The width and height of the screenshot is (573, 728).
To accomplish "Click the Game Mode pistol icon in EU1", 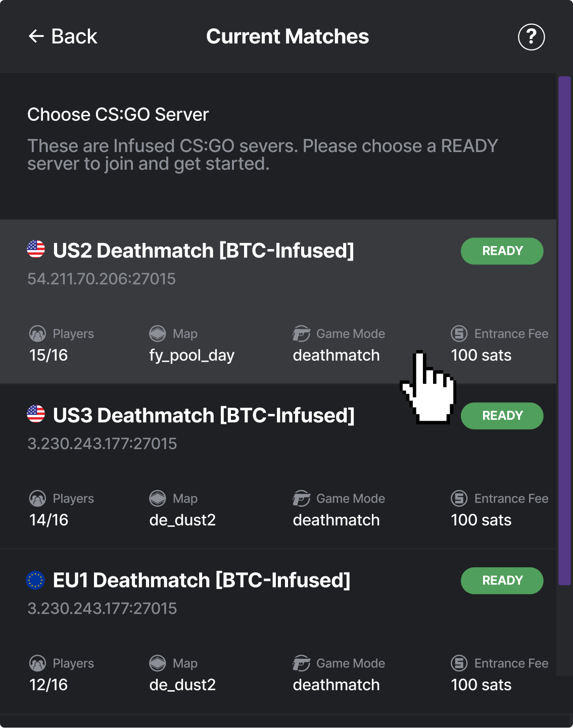I will coord(302,663).
